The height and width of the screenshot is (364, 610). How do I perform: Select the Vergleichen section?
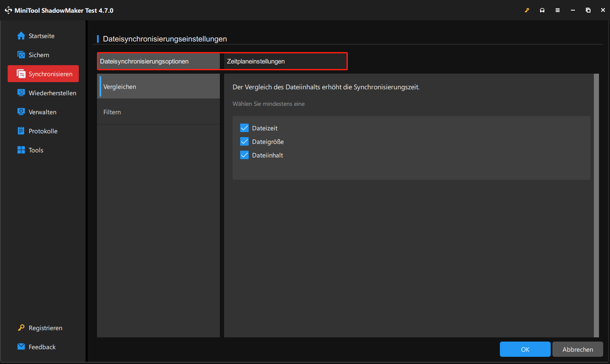click(x=158, y=86)
